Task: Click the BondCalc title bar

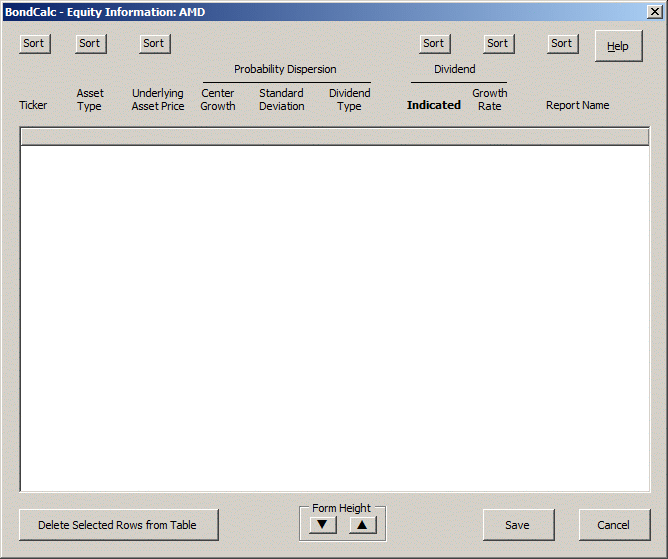Action: click(x=300, y=11)
